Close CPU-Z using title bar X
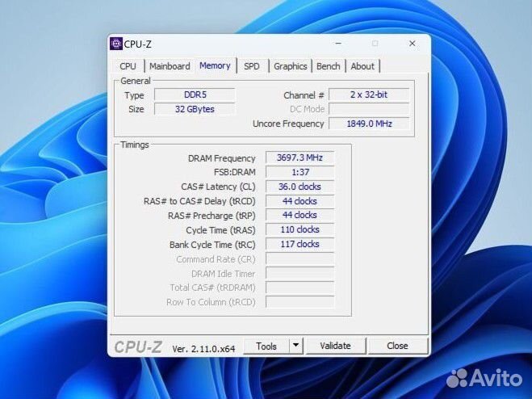The width and height of the screenshot is (532, 399). [x=413, y=44]
